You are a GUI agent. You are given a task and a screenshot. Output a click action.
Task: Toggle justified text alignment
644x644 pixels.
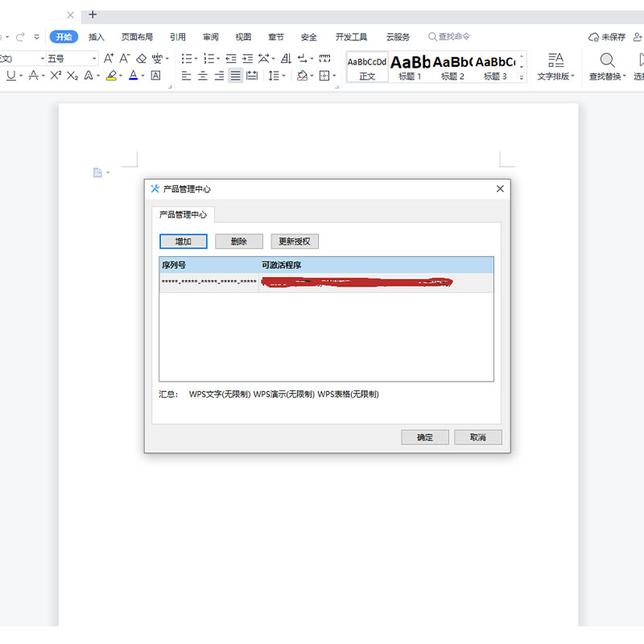click(x=235, y=76)
